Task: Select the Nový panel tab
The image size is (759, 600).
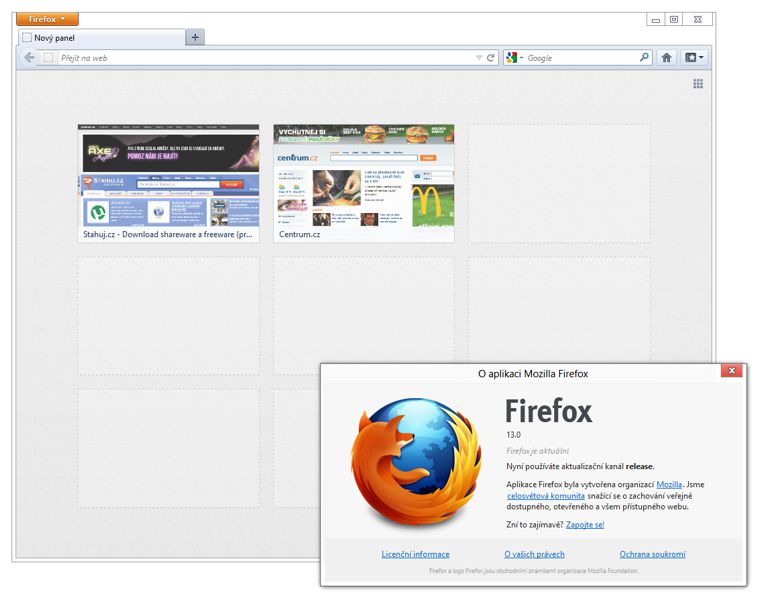Action: click(x=102, y=38)
